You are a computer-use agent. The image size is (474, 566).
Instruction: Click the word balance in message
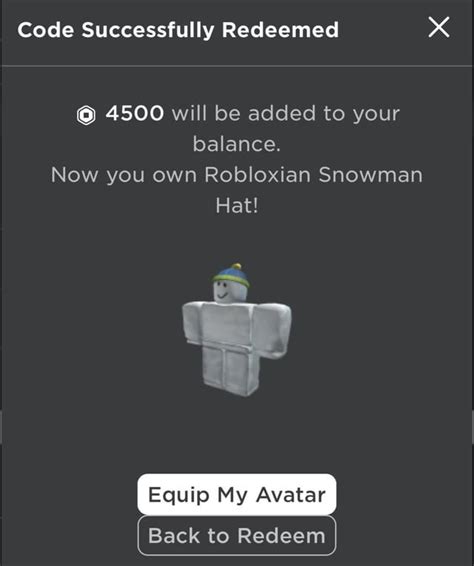coord(236,144)
